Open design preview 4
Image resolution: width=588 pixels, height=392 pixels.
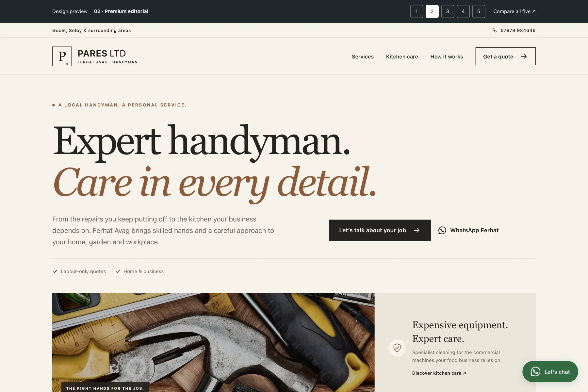(463, 11)
